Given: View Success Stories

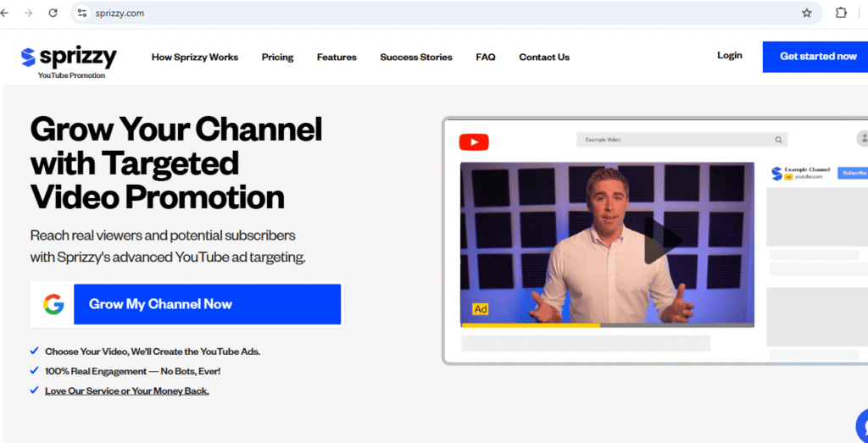Looking at the screenshot, I should (x=416, y=57).
